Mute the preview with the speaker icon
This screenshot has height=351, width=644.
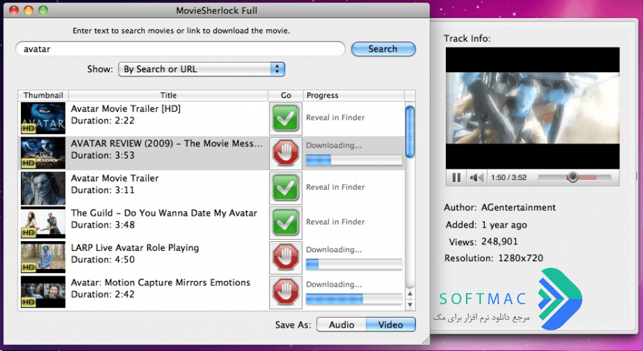click(476, 177)
